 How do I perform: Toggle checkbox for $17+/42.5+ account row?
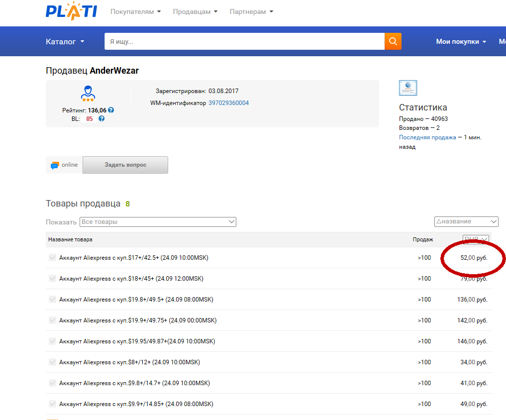pos(52,258)
